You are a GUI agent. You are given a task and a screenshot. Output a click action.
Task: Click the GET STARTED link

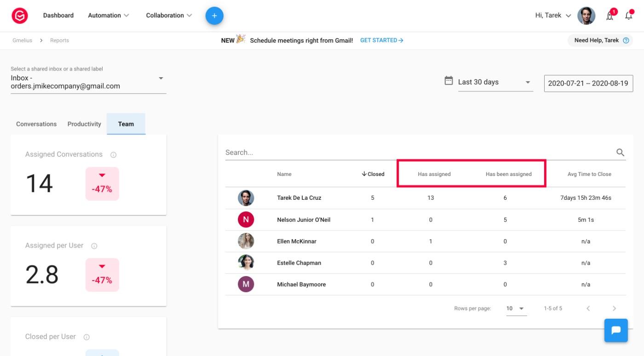coord(382,40)
